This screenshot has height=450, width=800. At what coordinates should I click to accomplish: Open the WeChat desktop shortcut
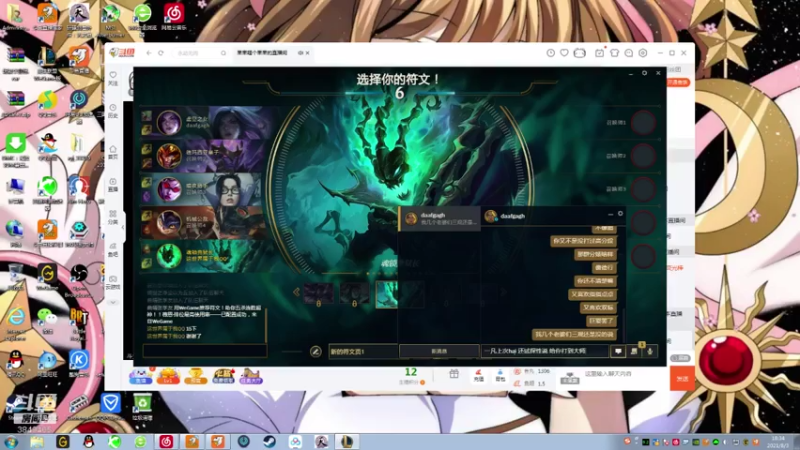click(x=47, y=321)
